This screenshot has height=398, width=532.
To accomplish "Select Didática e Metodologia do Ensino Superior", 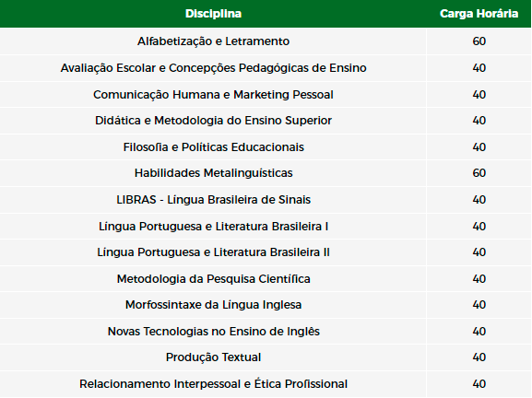I will coord(213,121).
